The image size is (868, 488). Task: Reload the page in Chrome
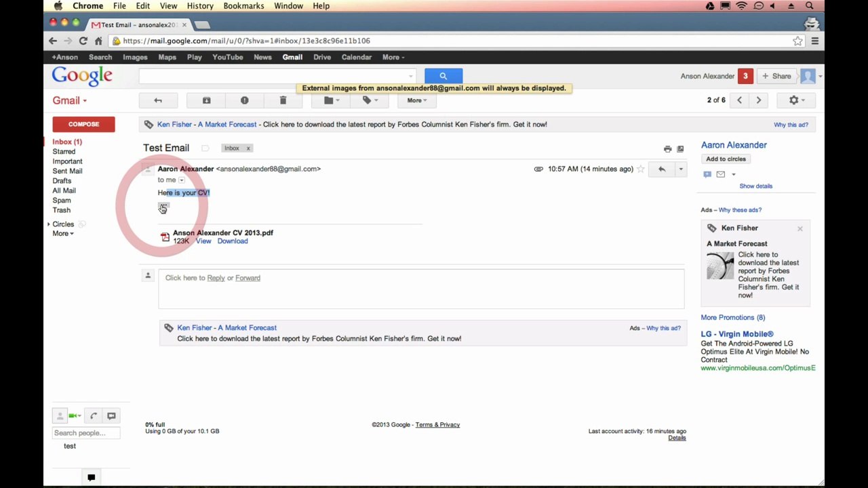83,41
